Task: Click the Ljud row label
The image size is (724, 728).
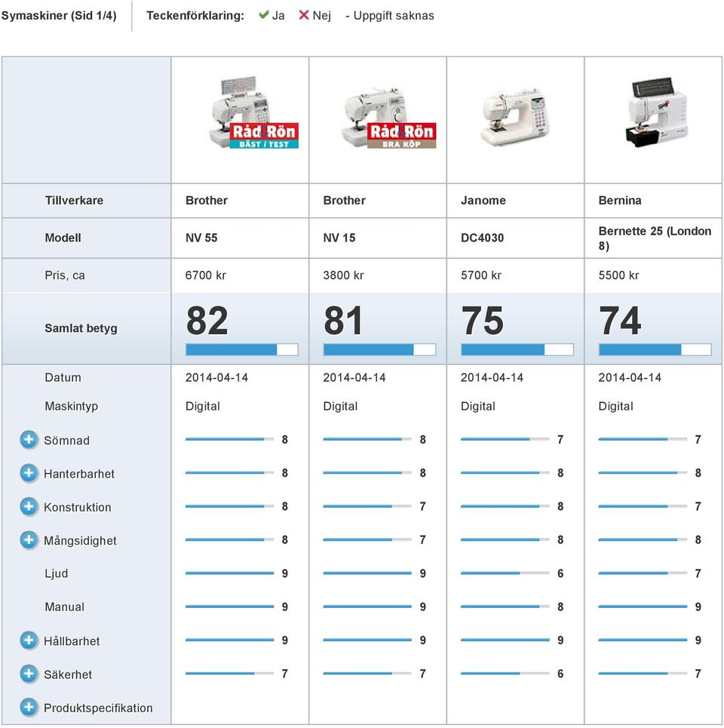Action: (x=56, y=574)
